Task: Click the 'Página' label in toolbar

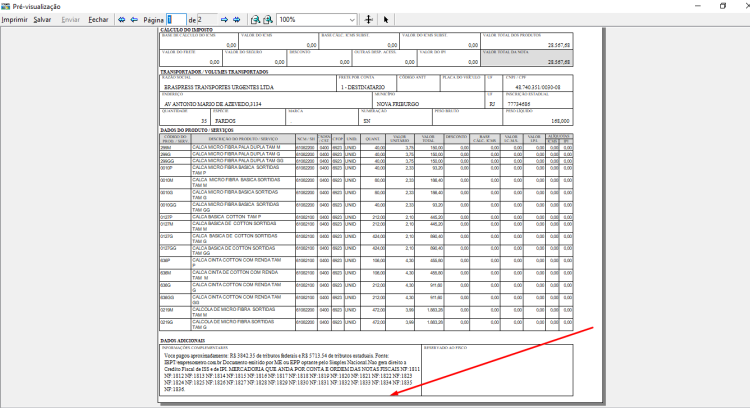Action: 154,20
